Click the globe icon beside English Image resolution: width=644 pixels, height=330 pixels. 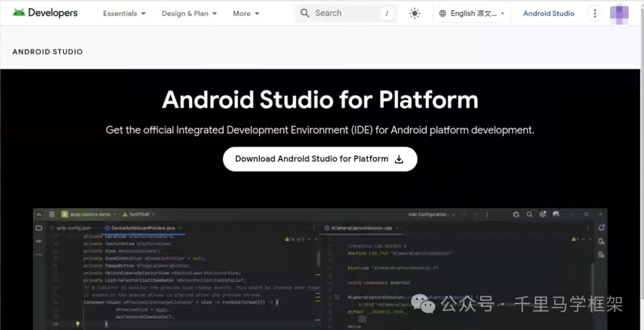point(442,13)
